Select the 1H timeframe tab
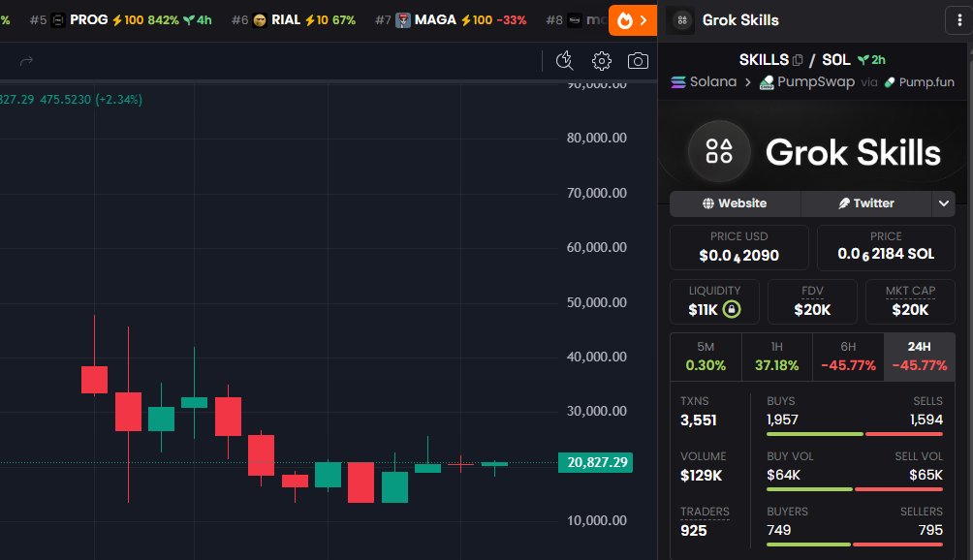 [777, 357]
